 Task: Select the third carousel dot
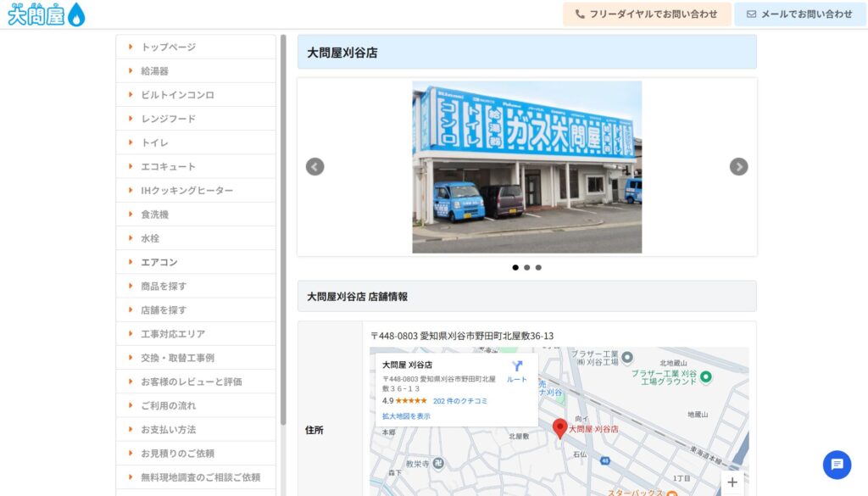tap(538, 267)
